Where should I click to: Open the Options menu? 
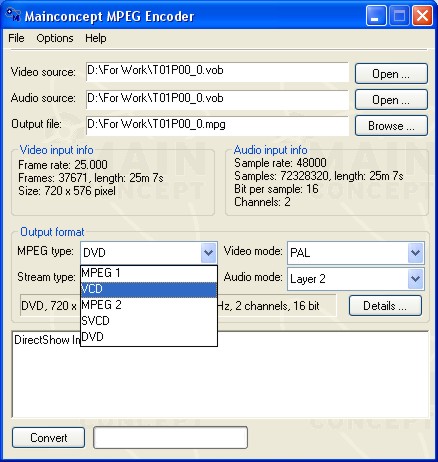tap(55, 38)
